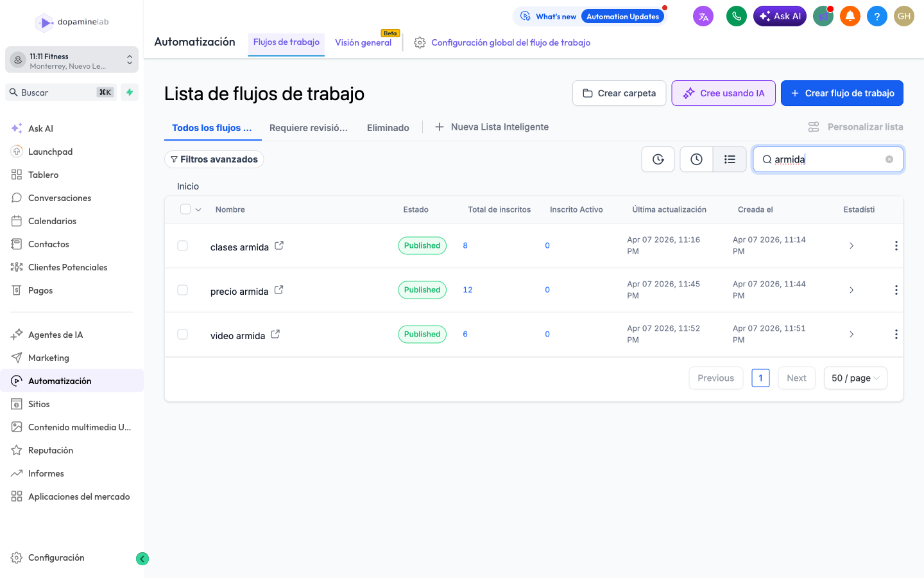This screenshot has width=924, height=578.
Task: Open Reputación in the sidebar
Action: pos(72,450)
